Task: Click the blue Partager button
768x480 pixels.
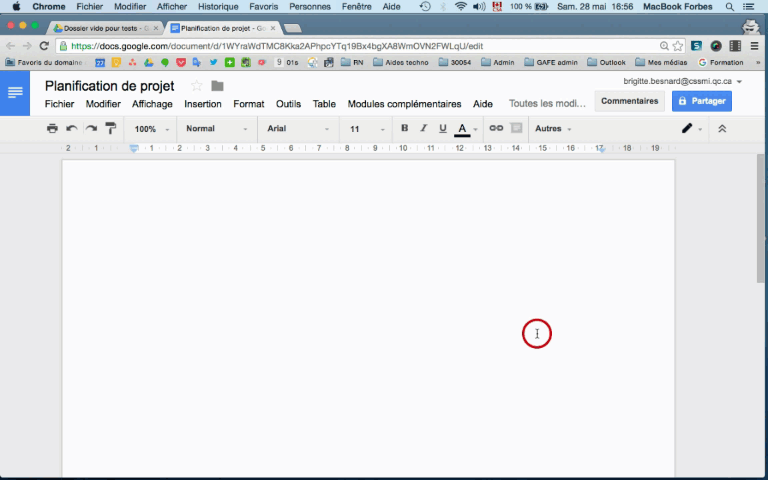Action: (702, 101)
